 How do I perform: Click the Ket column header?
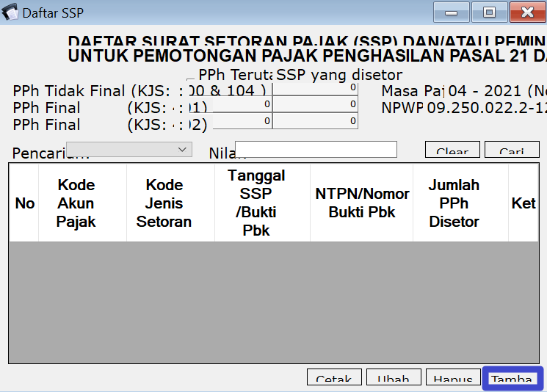[524, 203]
